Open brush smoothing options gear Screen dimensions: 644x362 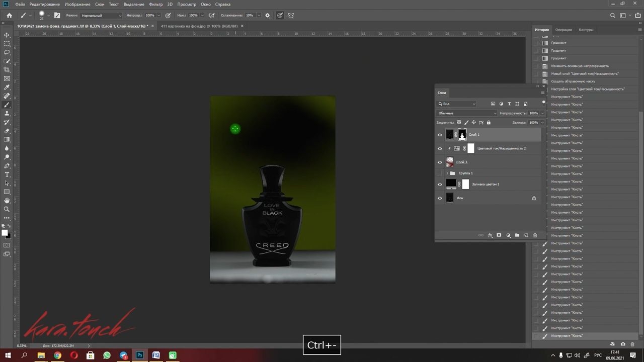point(268,16)
